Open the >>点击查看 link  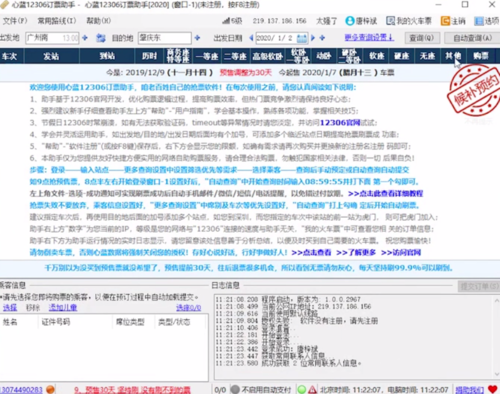click(x=311, y=252)
